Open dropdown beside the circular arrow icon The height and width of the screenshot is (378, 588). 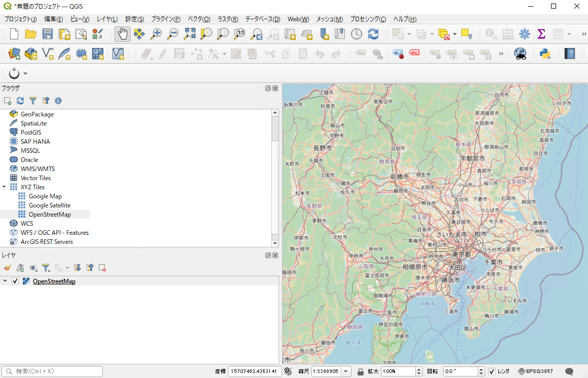pyautogui.click(x=25, y=73)
